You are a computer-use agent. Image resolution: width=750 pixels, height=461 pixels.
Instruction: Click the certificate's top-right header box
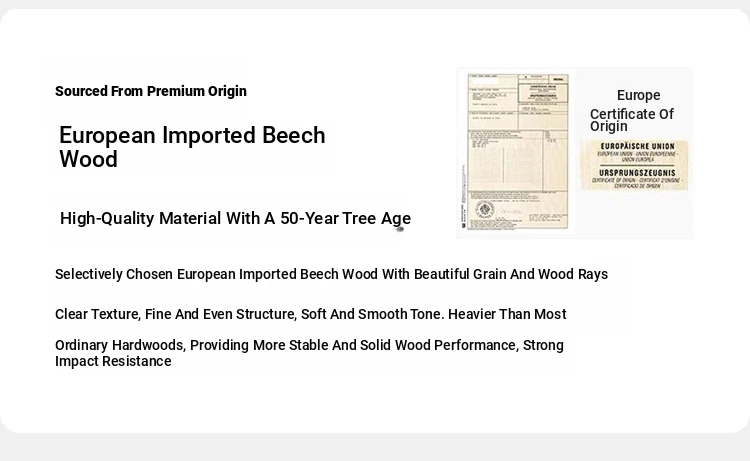point(543,93)
